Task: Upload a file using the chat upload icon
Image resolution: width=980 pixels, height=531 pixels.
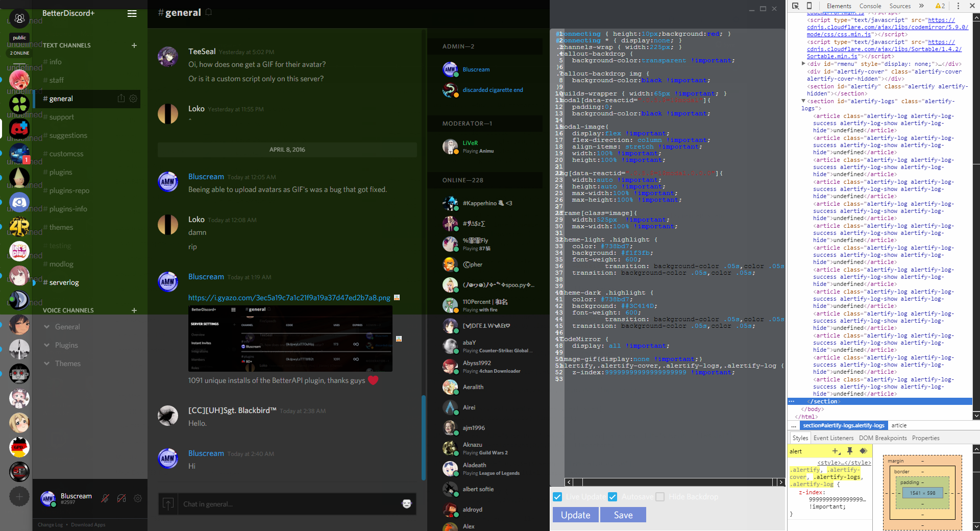Action: point(168,504)
